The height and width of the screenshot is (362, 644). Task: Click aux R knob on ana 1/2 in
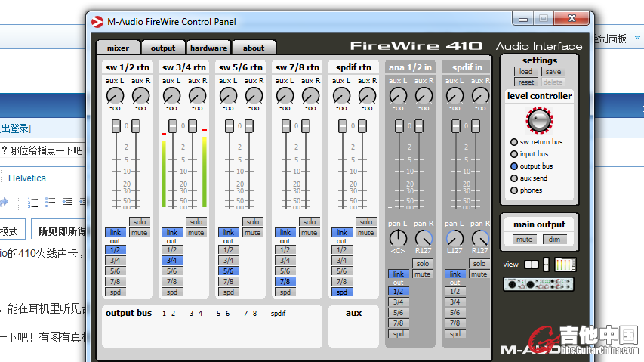click(424, 96)
